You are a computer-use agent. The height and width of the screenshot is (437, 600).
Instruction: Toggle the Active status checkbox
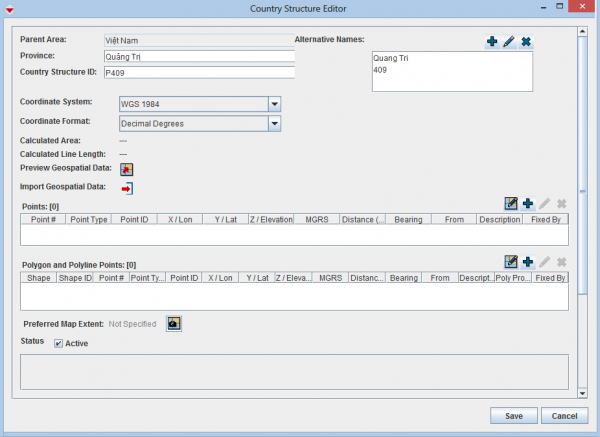pos(59,344)
